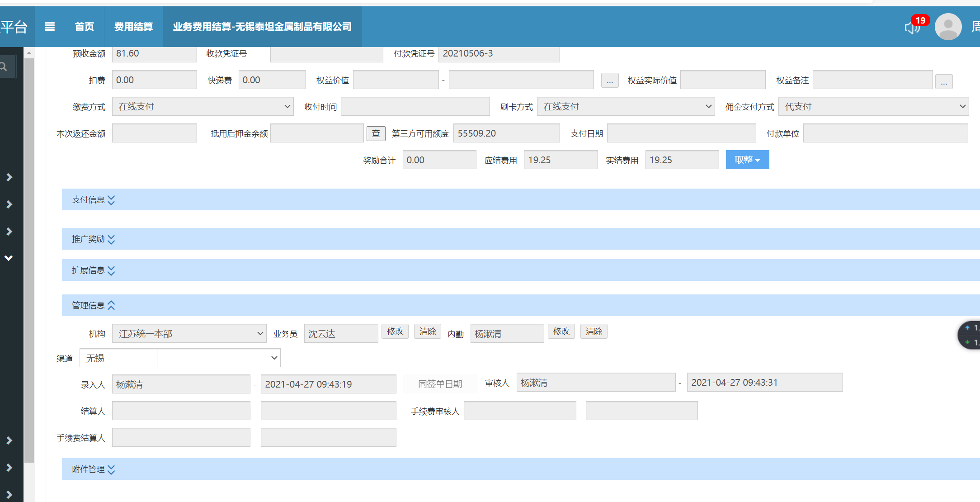Open the 佣金支付方式 dropdown
Image resolution: width=980 pixels, height=502 pixels.
point(873,107)
